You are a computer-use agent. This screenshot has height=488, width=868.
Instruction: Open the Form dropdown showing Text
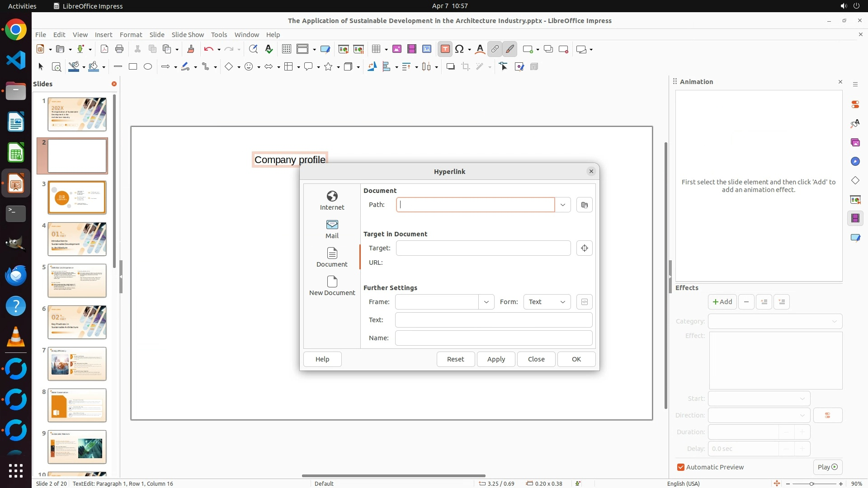point(547,302)
